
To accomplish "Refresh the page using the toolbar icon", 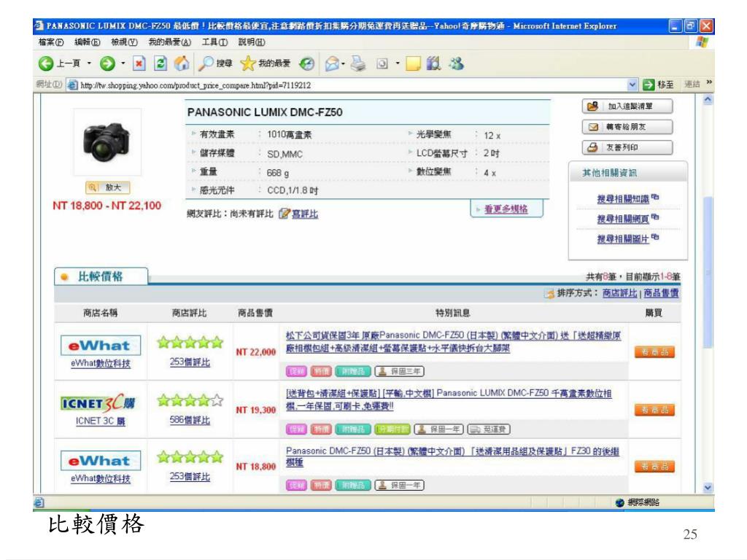I will 160,63.
